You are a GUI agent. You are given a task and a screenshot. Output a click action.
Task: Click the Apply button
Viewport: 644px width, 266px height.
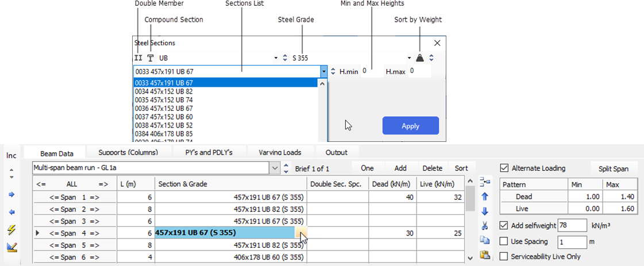410,126
